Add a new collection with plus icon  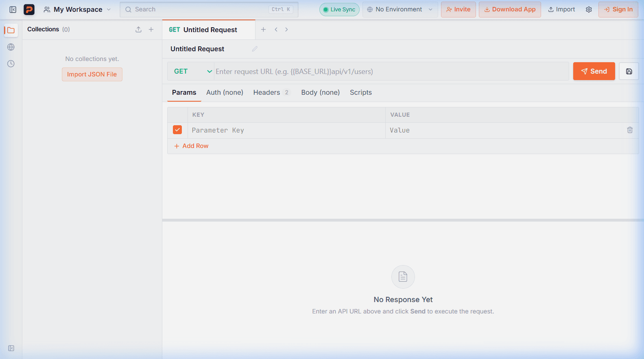pyautogui.click(x=151, y=29)
